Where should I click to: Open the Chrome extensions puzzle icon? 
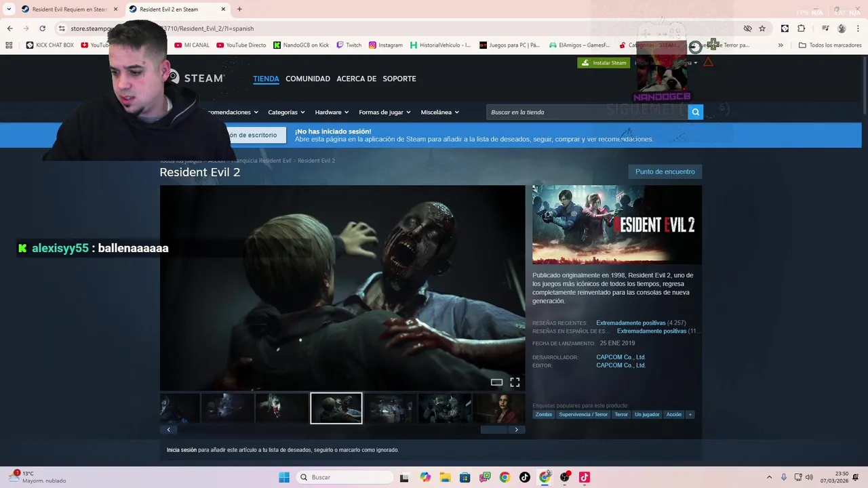(x=802, y=28)
